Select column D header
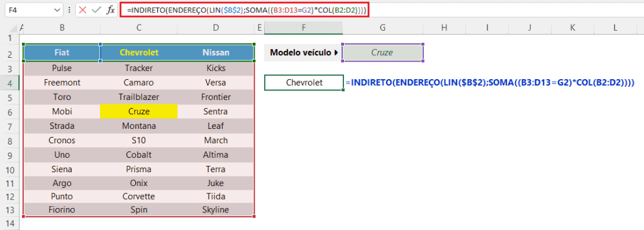This screenshot has width=644, height=230. 216,28
